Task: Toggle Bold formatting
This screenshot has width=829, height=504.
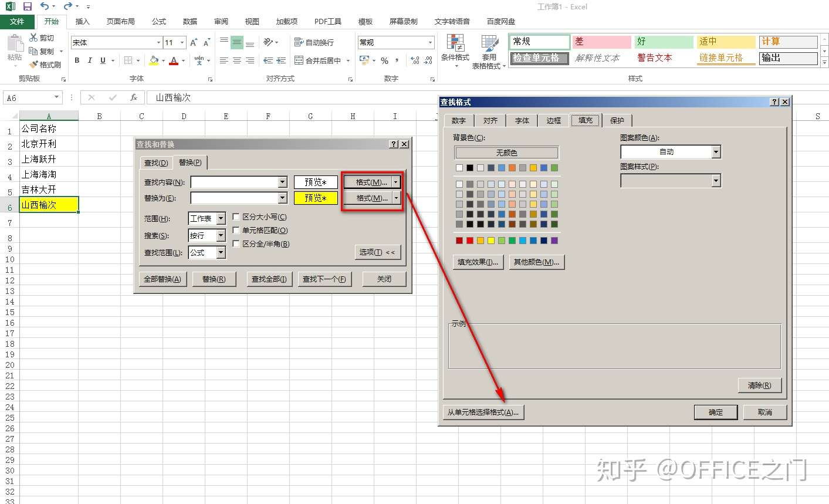Action: coord(77,60)
